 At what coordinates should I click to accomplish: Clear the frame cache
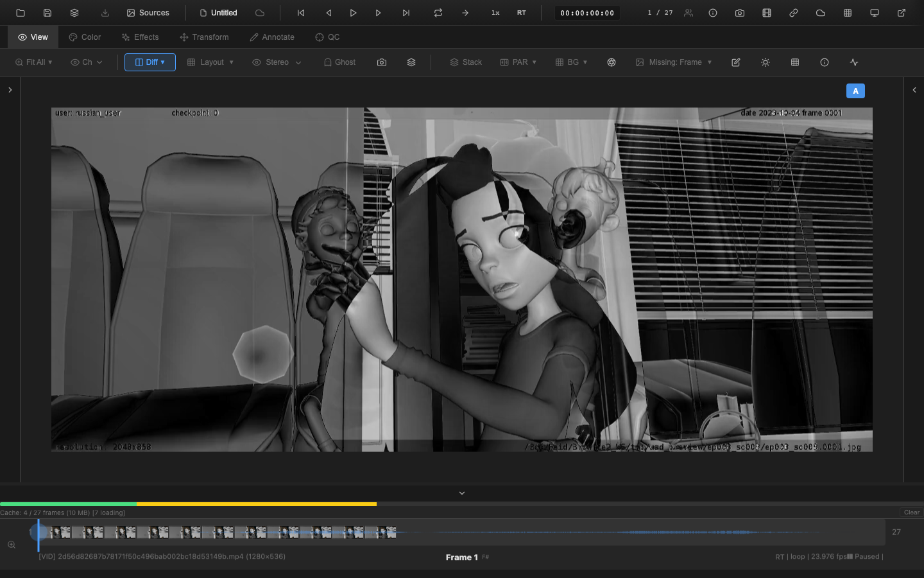911,512
